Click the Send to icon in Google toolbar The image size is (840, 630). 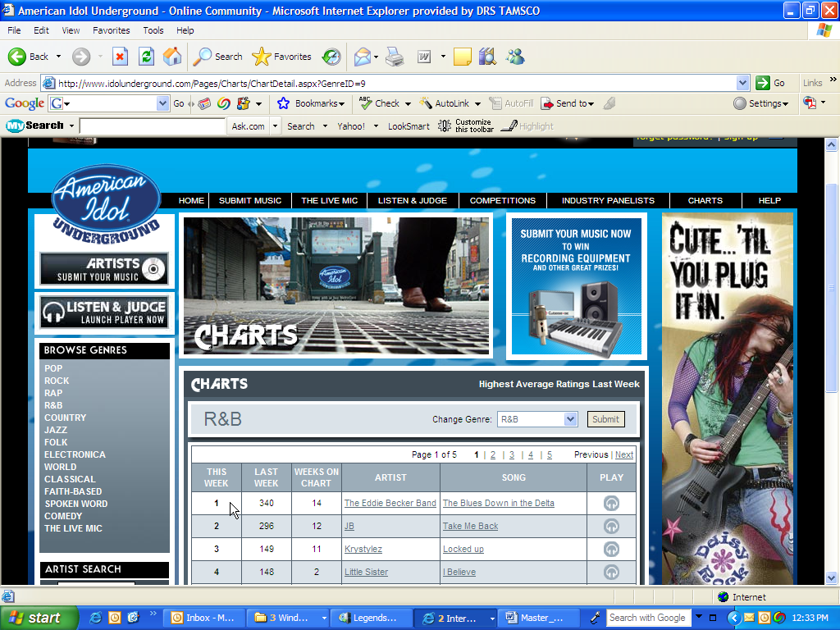547,103
